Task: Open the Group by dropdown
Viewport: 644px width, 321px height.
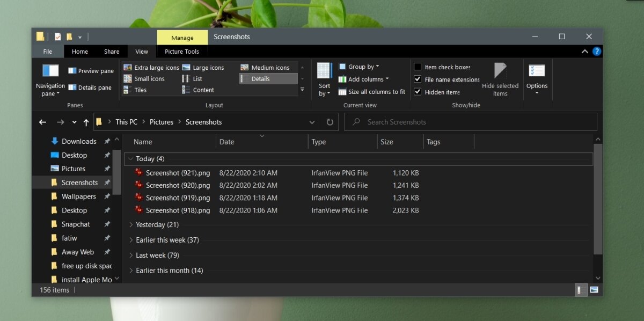Action: point(363,67)
